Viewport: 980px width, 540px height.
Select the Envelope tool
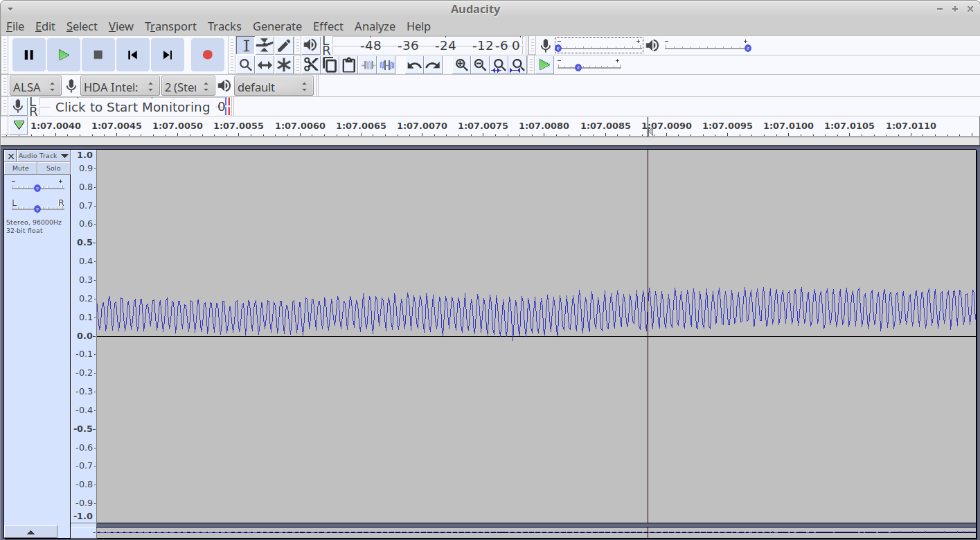coord(265,46)
